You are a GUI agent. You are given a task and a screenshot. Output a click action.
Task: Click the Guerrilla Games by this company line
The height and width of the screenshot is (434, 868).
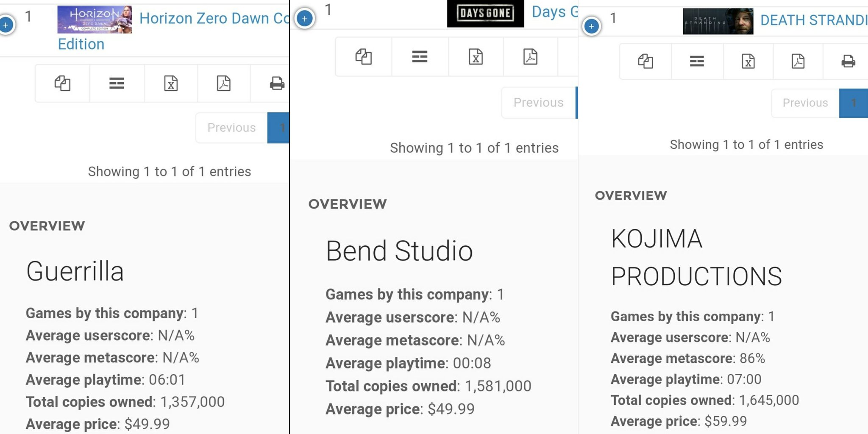(x=112, y=313)
